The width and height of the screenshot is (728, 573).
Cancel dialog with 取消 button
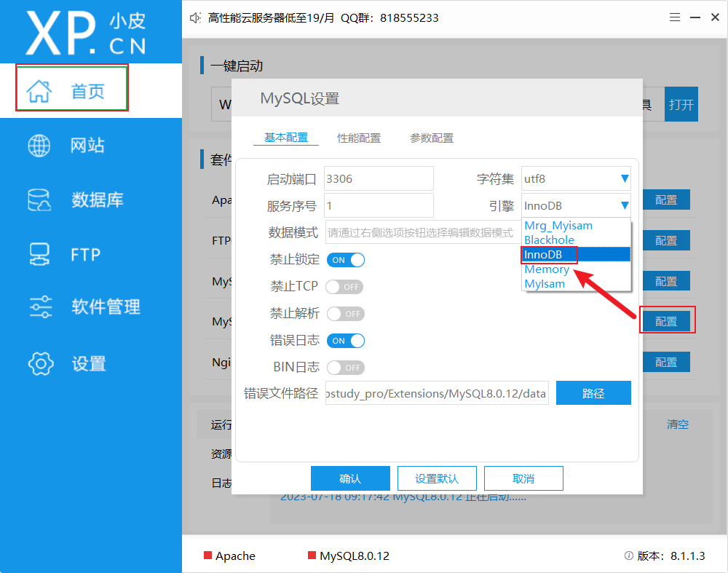(523, 478)
